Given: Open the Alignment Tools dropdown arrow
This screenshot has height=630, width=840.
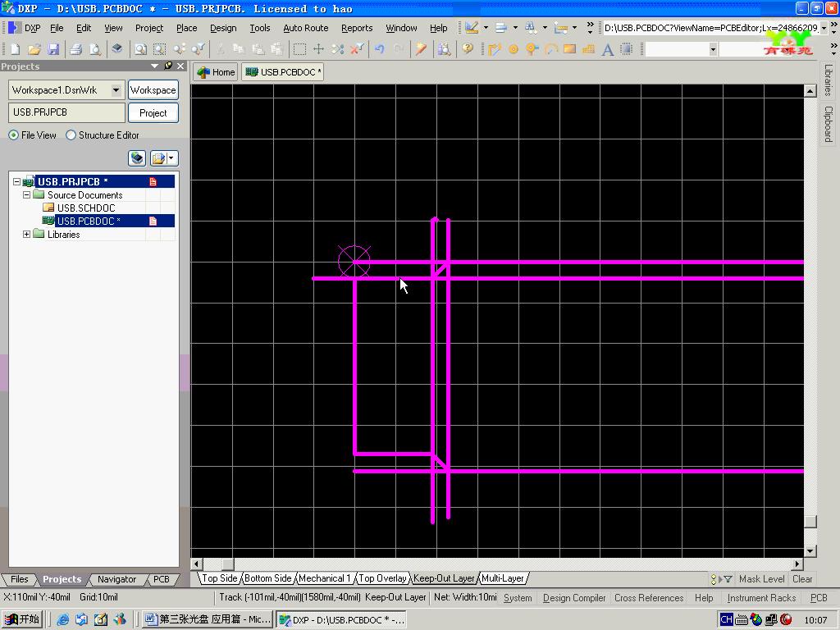Looking at the screenshot, I should point(515,27).
